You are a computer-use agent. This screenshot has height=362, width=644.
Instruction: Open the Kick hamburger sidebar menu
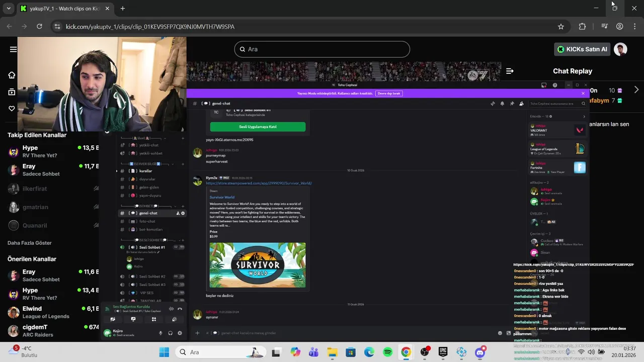pos(13,49)
